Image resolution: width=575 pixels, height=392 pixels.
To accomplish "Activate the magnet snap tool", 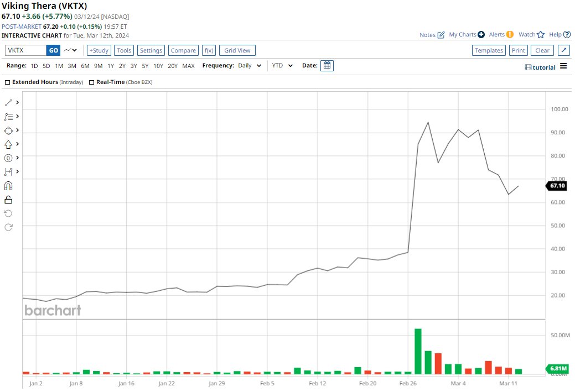I will 8,186.
